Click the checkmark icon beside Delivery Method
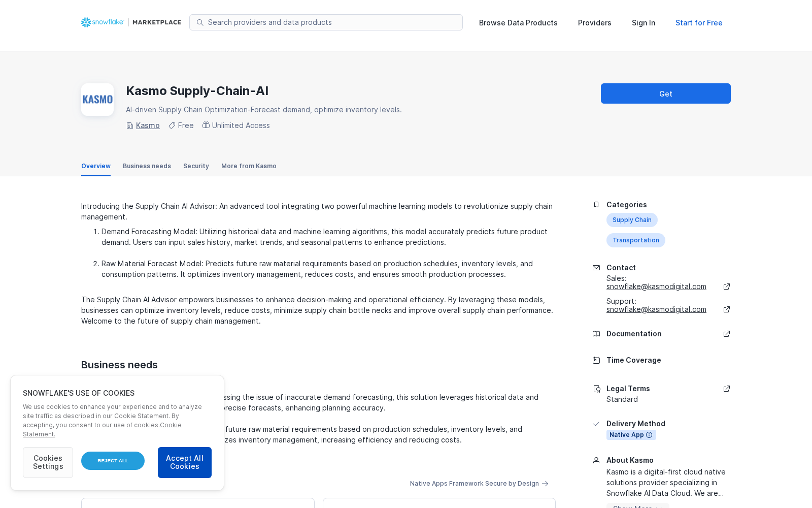This screenshot has height=508, width=812. pyautogui.click(x=596, y=424)
